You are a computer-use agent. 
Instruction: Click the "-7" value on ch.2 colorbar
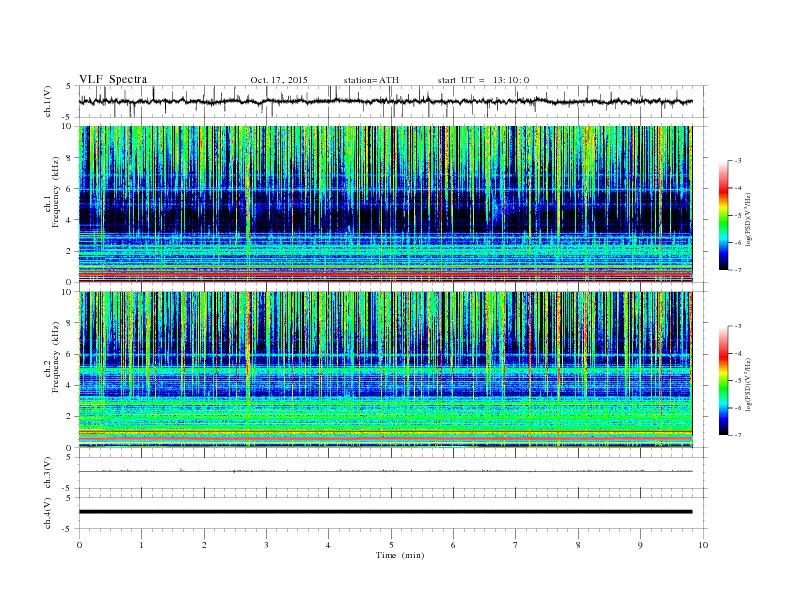pos(737,435)
